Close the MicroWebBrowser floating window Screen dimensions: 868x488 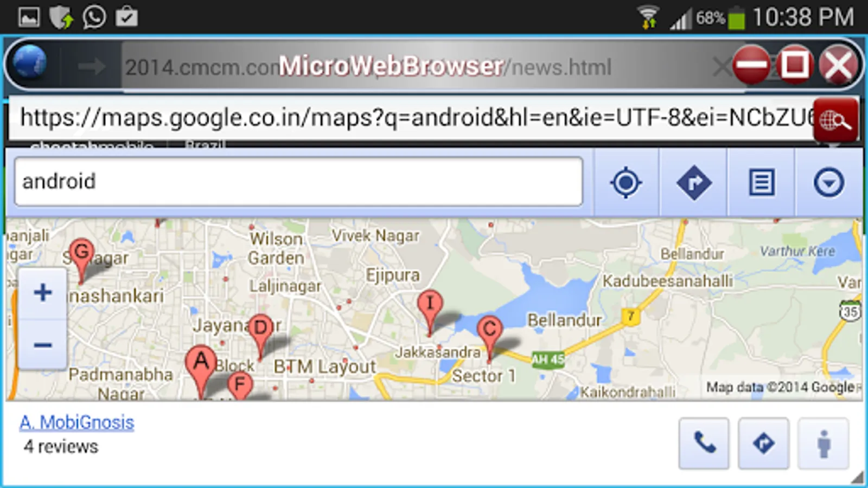tap(838, 65)
